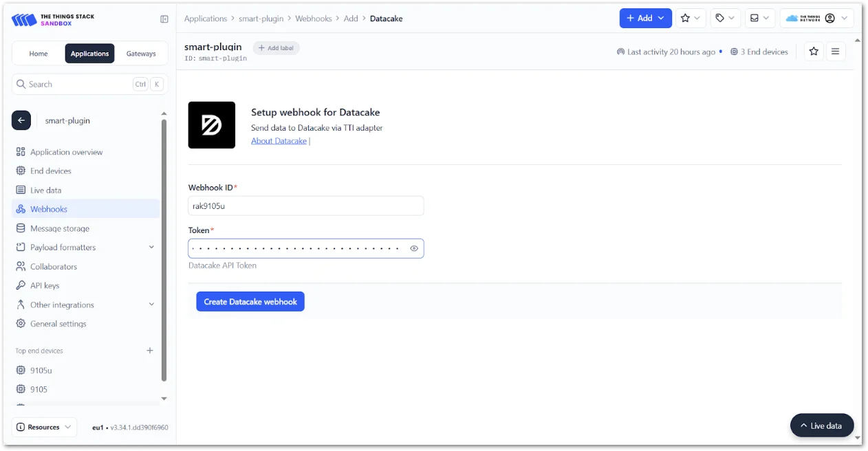Click the Search field in sidebar
The image size is (868, 451).
click(x=89, y=84)
